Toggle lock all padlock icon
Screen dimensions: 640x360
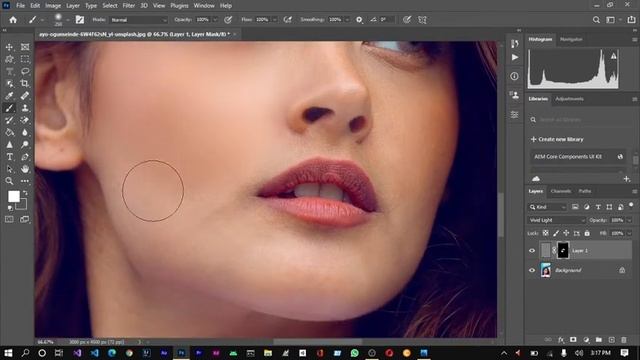click(x=587, y=233)
